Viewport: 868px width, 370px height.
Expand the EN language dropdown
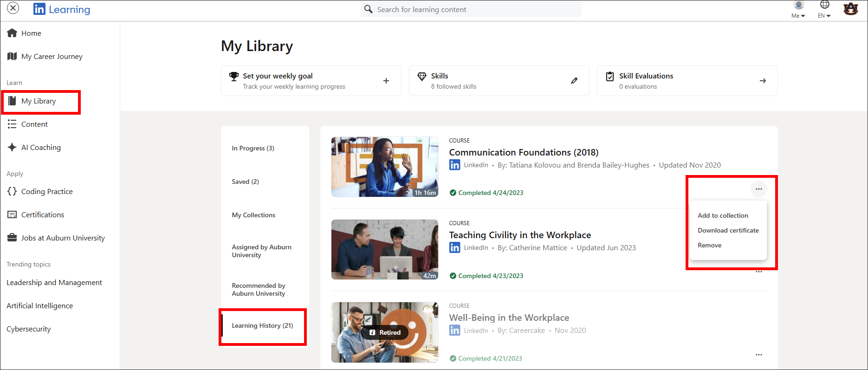(824, 10)
